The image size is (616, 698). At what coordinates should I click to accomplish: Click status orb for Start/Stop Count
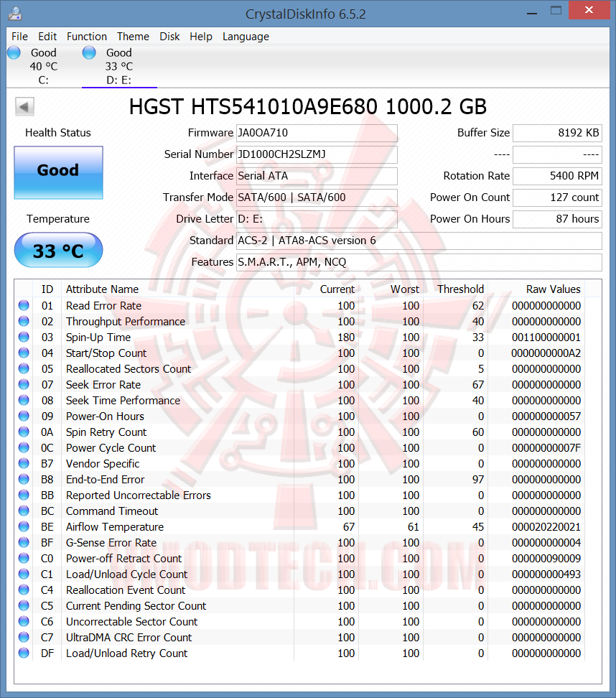tap(24, 353)
